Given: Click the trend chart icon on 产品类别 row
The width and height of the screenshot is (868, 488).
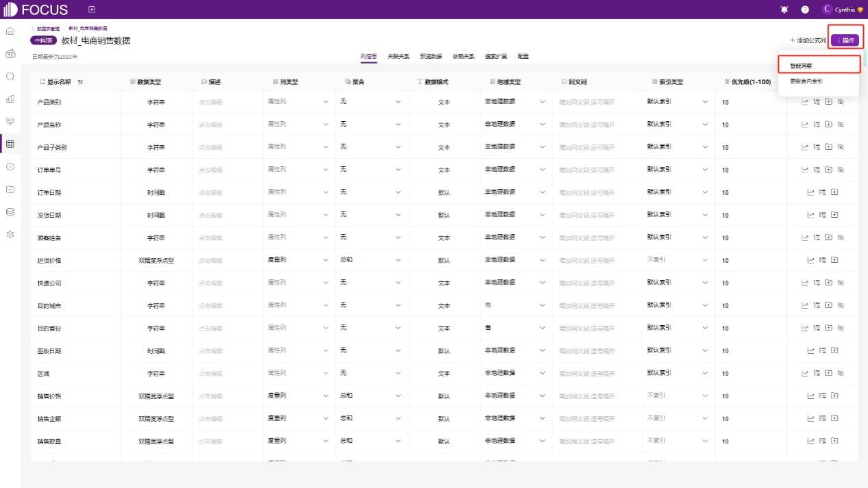Looking at the screenshot, I should 804,101.
